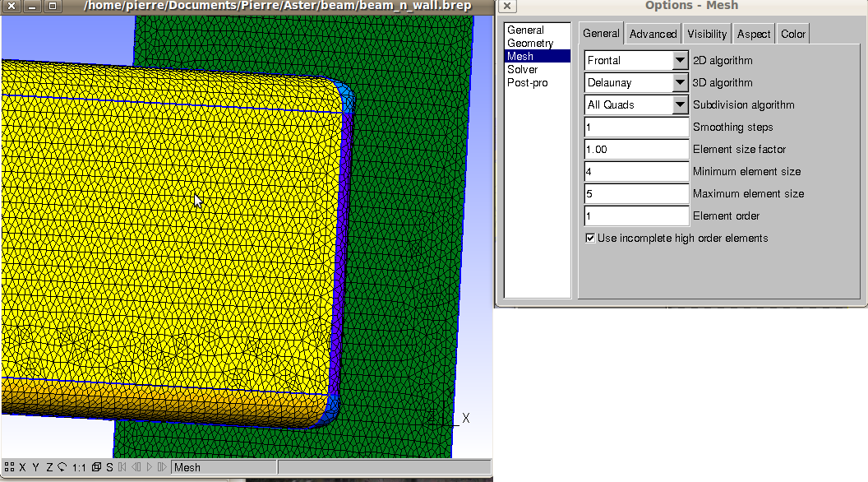Set view along Y axis
Screen dimensions: 868x482
(x=36, y=467)
